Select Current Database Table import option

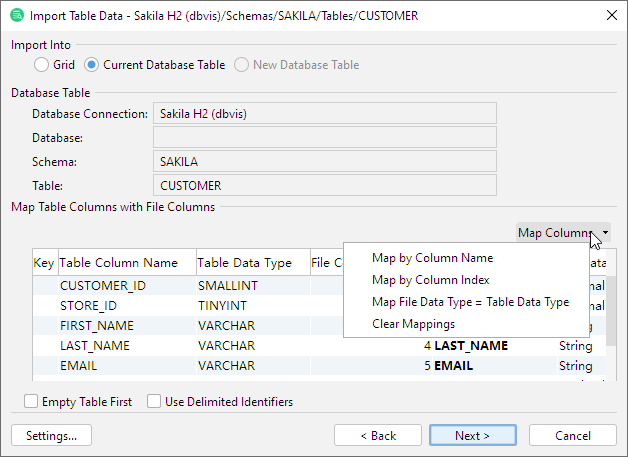92,65
